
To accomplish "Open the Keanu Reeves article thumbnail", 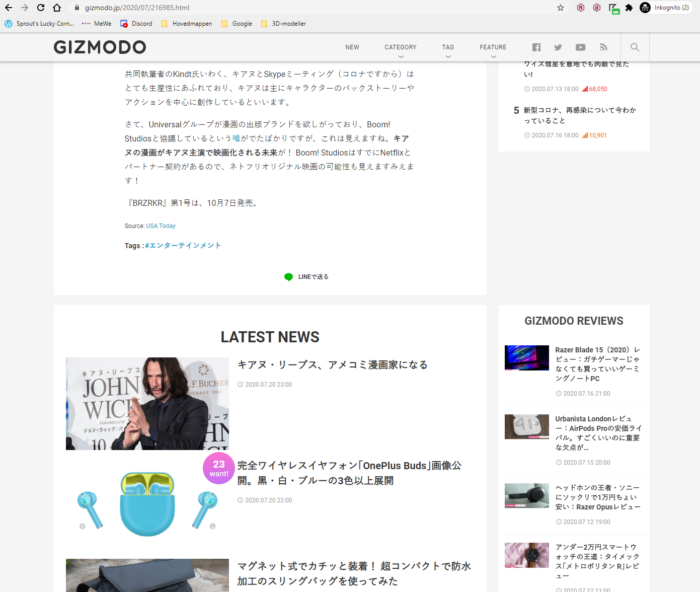I will [147, 403].
